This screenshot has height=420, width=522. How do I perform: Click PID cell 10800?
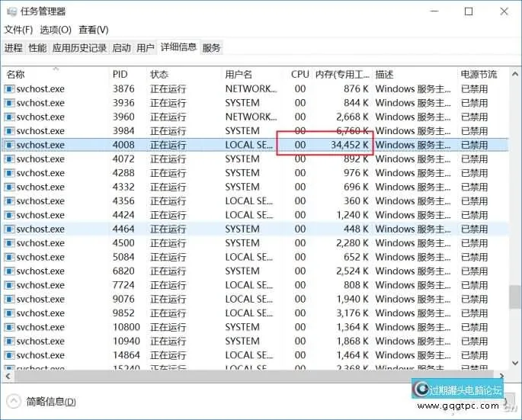pos(126,327)
